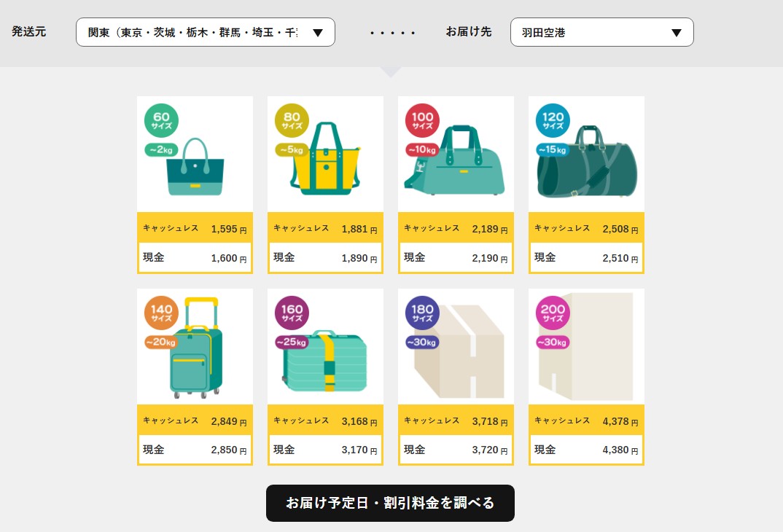Click the 60 size handbag icon
The width and height of the screenshot is (783, 532).
pyautogui.click(x=195, y=168)
